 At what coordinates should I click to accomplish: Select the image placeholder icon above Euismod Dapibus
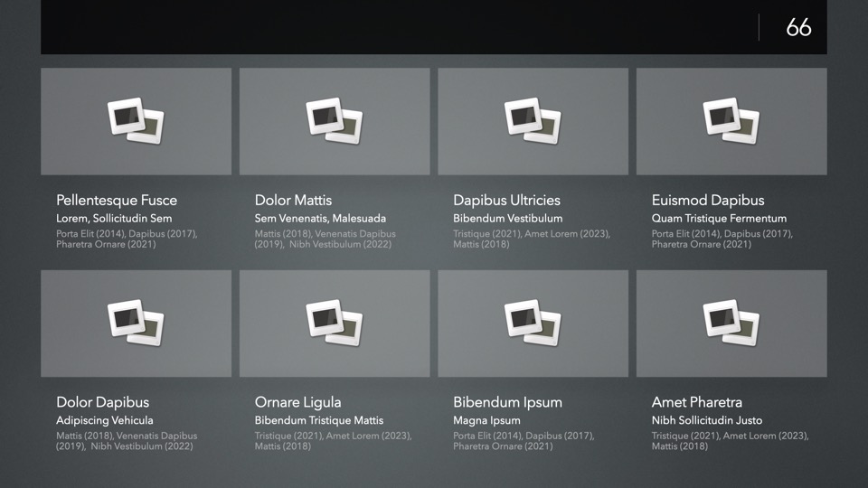[731, 121]
